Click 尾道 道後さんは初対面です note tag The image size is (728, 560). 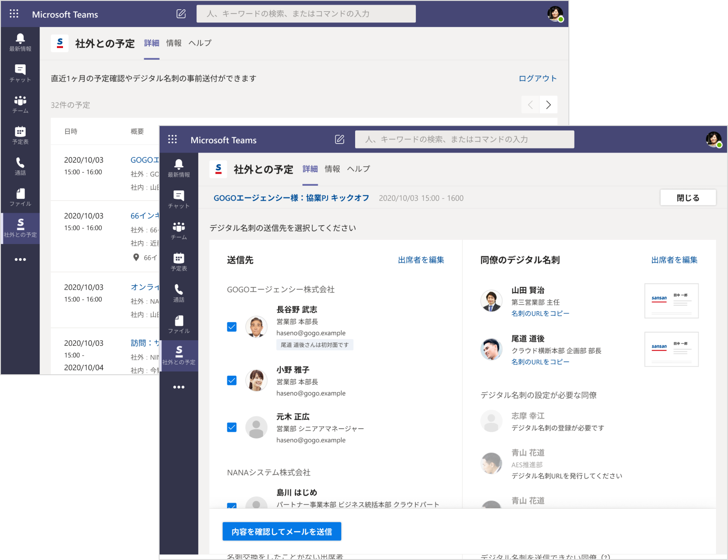[x=315, y=345]
